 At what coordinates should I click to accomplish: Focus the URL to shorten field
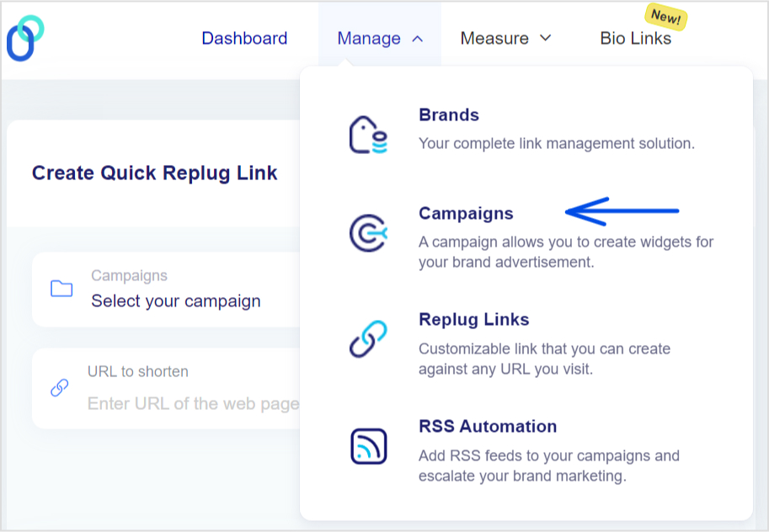(x=167, y=388)
